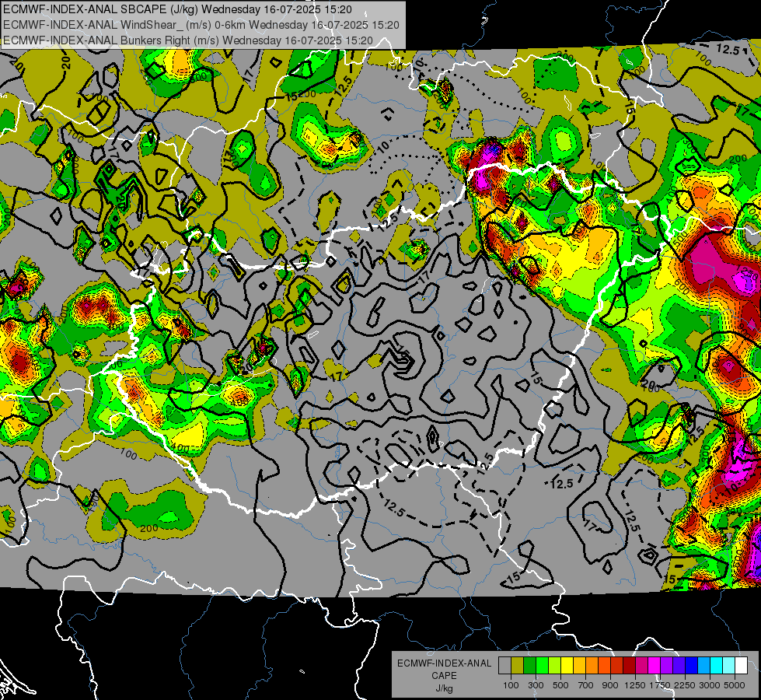Click the legend tick label 700

coord(585,685)
